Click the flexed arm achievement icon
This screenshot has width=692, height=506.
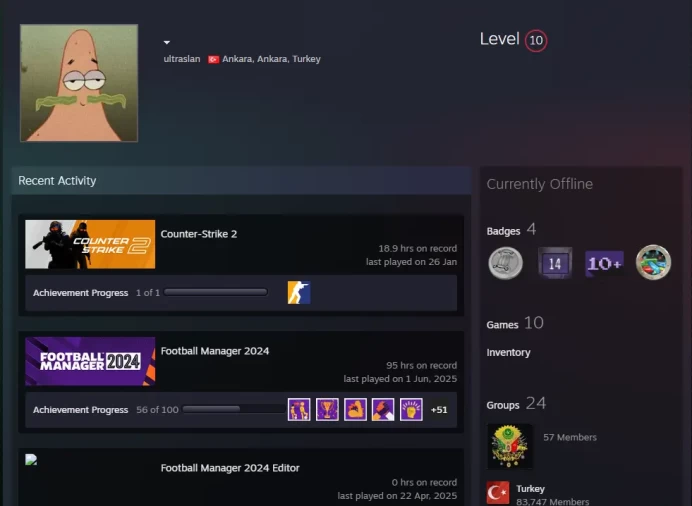pyautogui.click(x=355, y=409)
